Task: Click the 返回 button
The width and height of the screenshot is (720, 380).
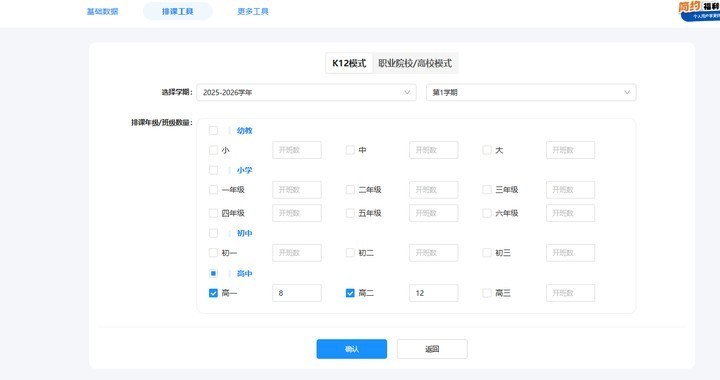Action: [432, 349]
